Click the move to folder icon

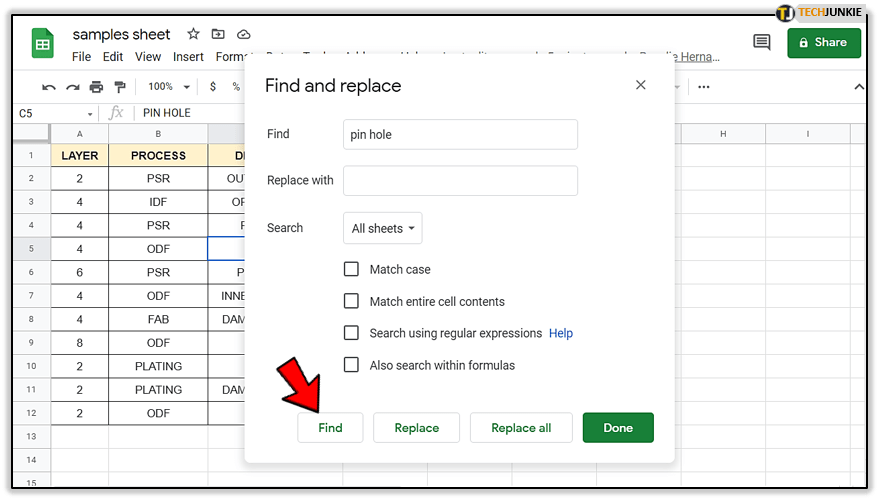[x=219, y=34]
